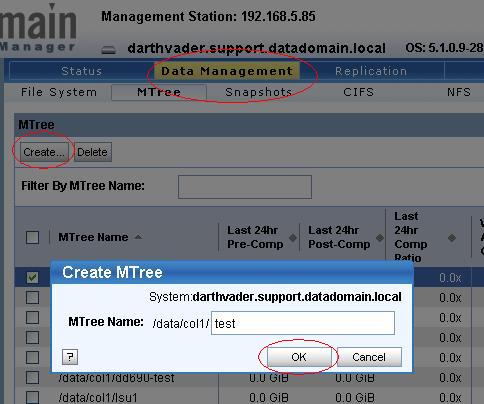Click Pre-Comp 0.0 GiB value in lsu1 row
Screen dimensions: 484x404
coord(269,397)
